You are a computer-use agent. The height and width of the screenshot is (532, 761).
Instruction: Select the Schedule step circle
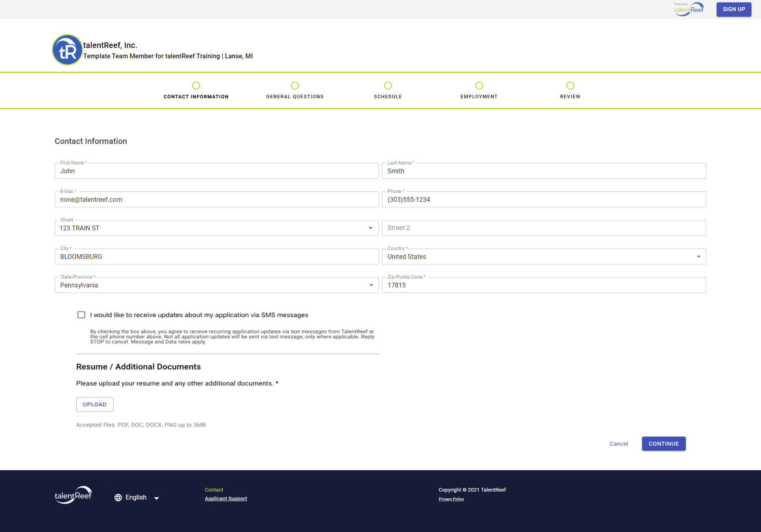[388, 86]
